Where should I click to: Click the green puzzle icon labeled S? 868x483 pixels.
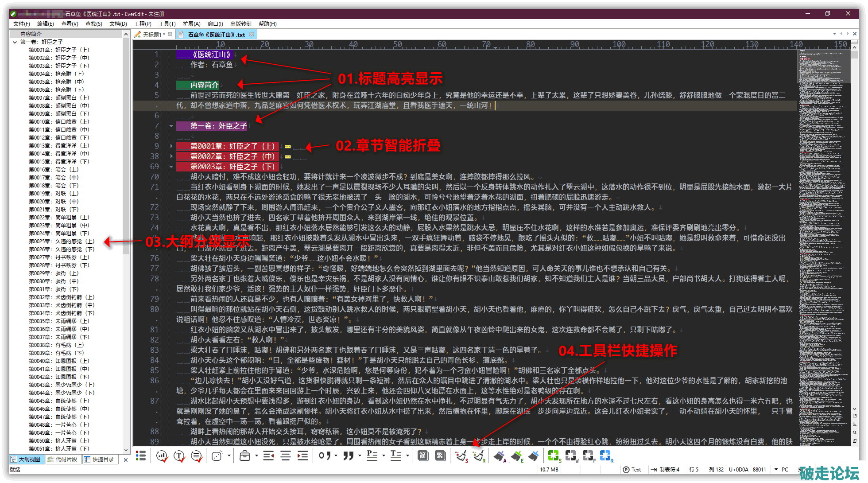click(554, 456)
